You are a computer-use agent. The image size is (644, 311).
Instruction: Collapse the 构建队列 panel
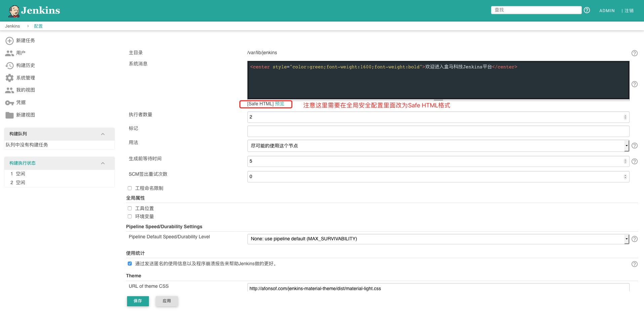pos(103,134)
